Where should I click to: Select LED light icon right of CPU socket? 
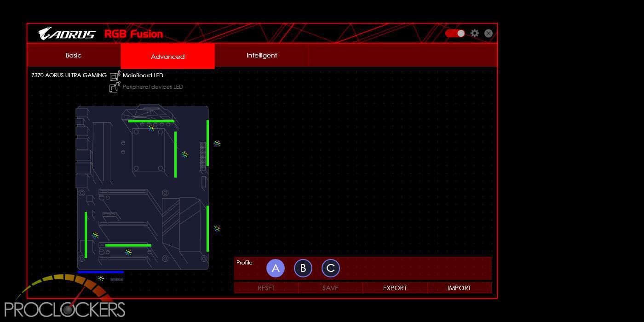point(184,155)
